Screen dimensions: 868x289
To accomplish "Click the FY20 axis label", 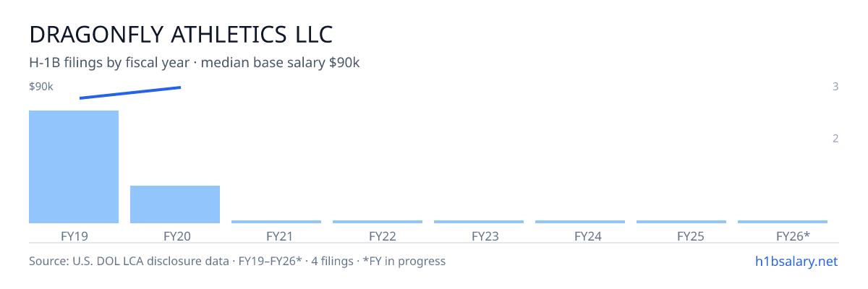I will (176, 236).
